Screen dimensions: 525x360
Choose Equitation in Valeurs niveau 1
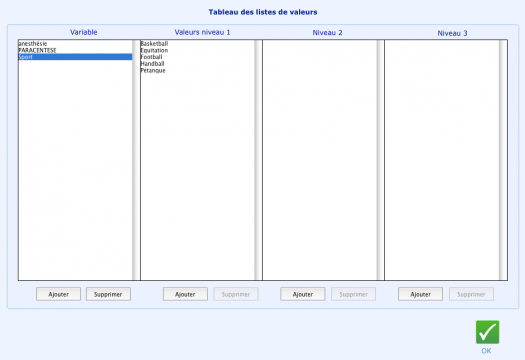[198, 50]
